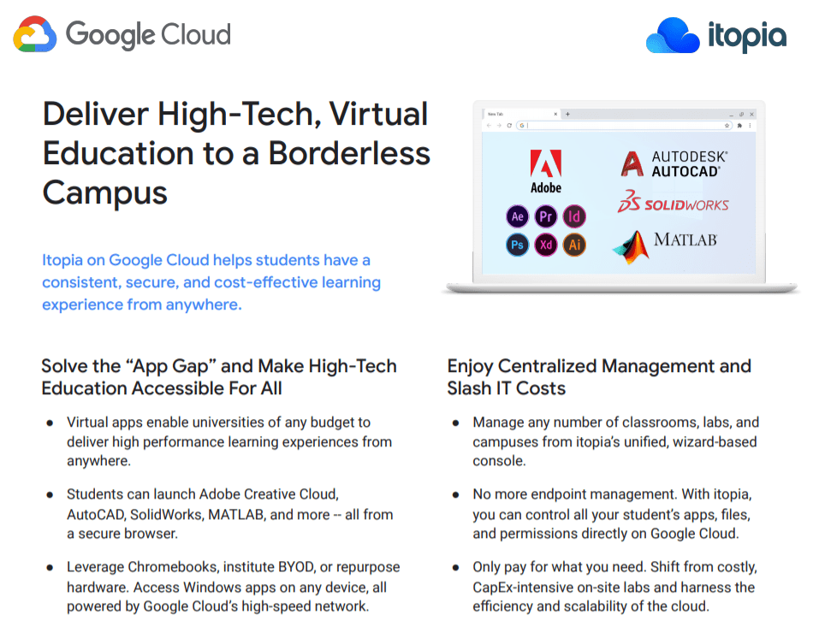This screenshot has height=644, width=825.
Task: Select the New Tab browser tab
Action: pos(522,114)
